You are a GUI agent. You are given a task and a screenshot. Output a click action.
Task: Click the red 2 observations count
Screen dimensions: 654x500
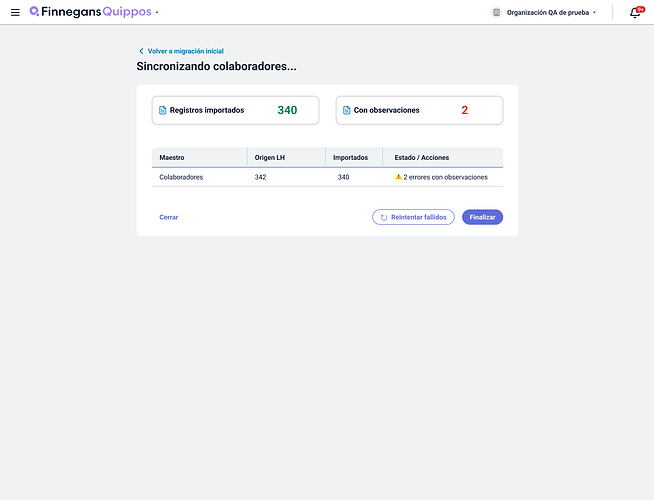(x=465, y=110)
